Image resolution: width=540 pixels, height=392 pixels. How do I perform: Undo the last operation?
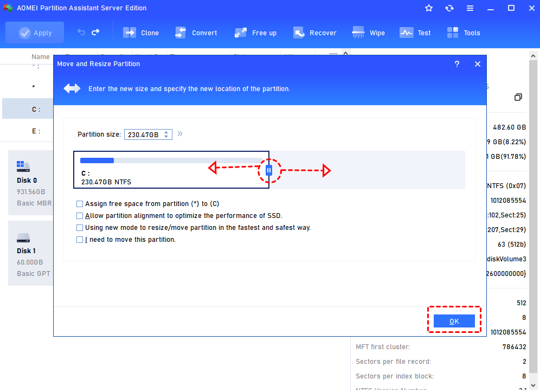(x=81, y=33)
